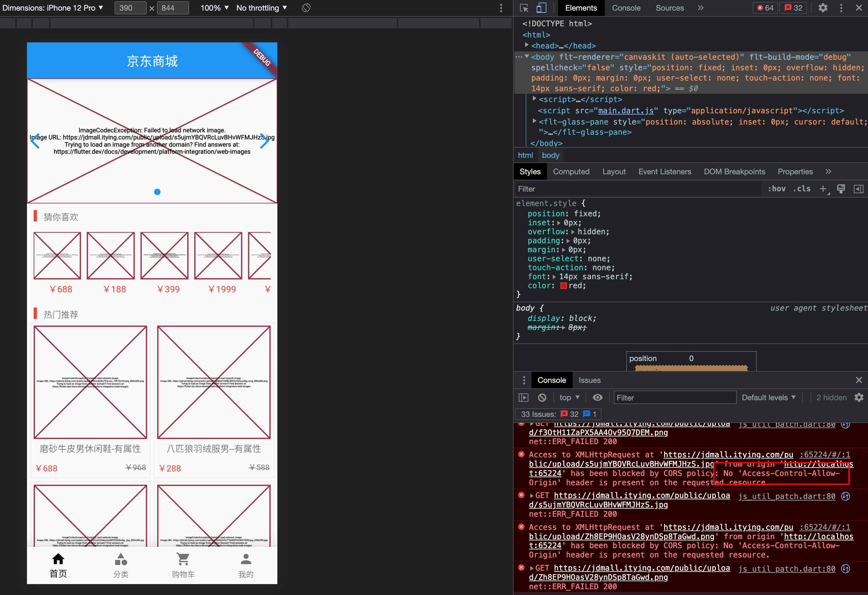The height and width of the screenshot is (595, 868).
Task: Expand the inset shorthand property
Action: point(558,223)
